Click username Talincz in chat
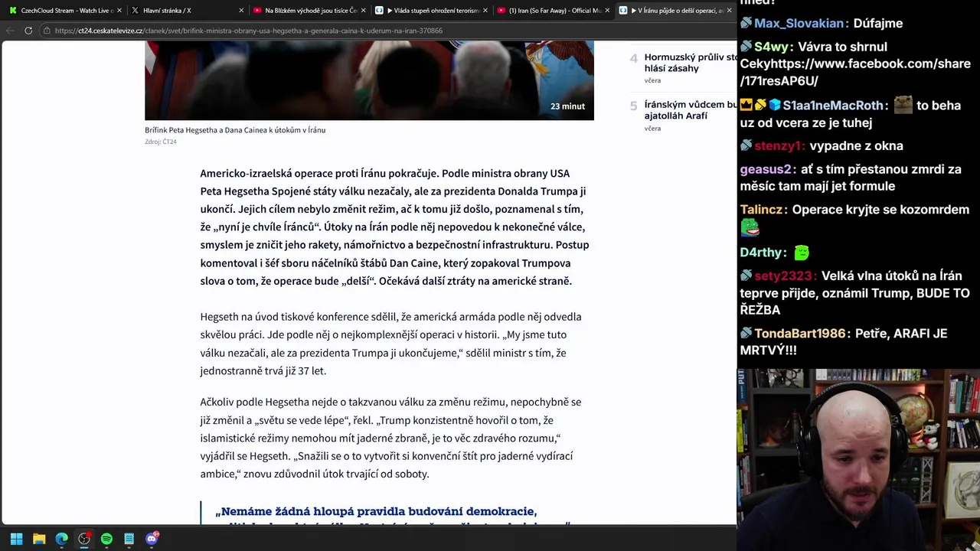Screen dimensions: 980x551 [x=763, y=210]
